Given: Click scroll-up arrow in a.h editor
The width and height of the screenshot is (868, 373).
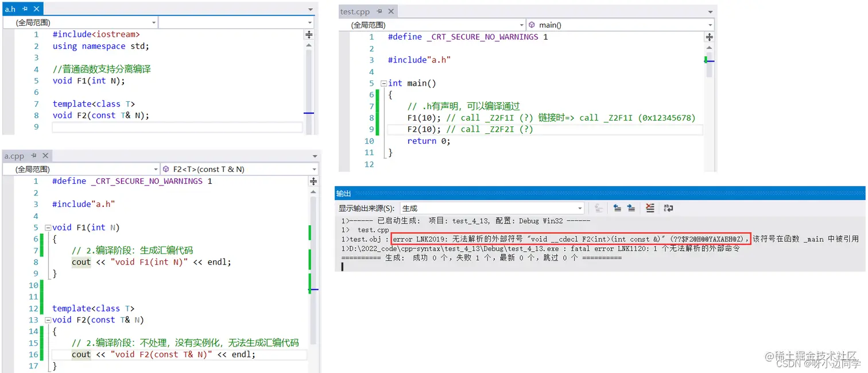Looking at the screenshot, I should (x=309, y=45).
